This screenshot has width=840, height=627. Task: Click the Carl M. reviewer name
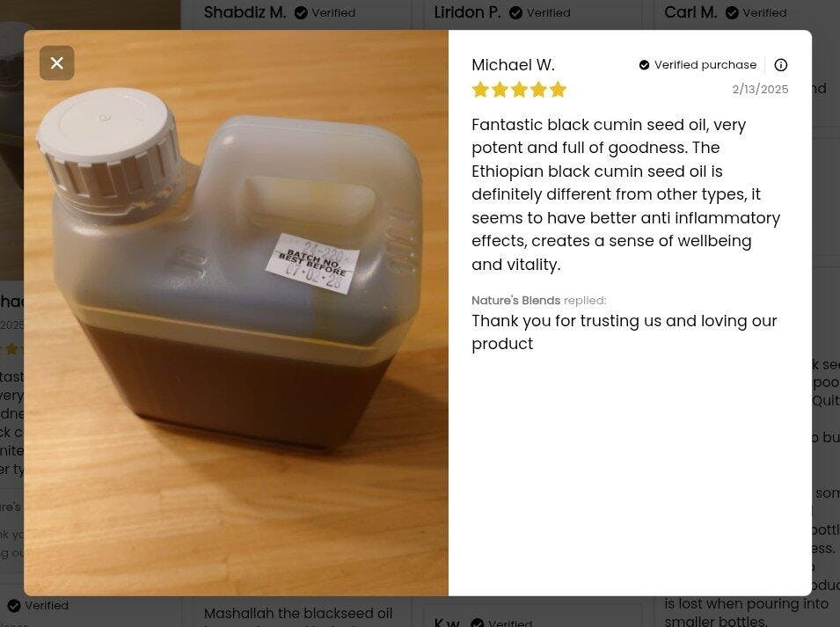690,12
